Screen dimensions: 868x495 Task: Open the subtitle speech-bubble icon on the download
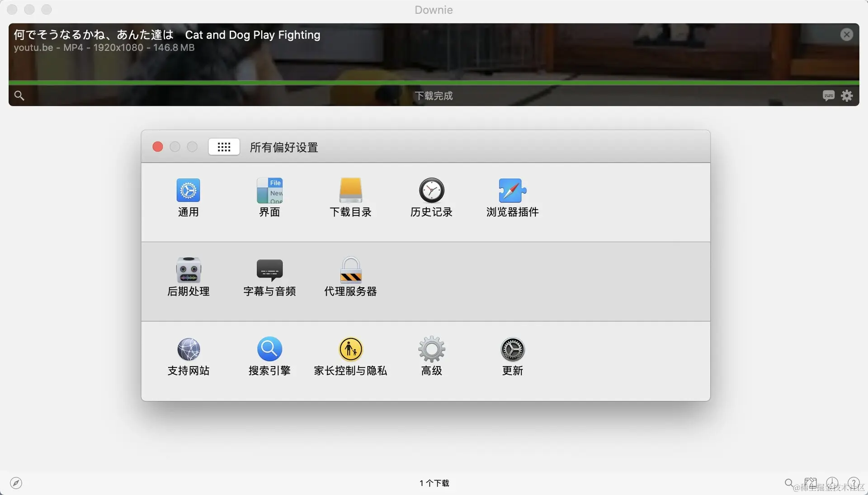(829, 96)
